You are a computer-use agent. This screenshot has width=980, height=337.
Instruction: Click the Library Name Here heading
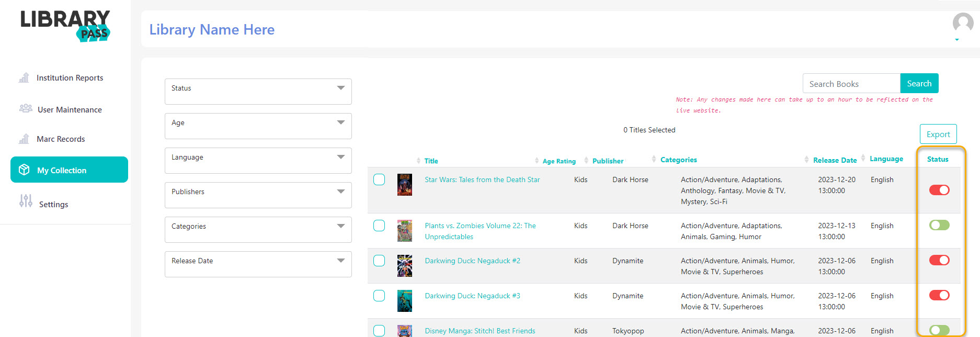point(212,29)
